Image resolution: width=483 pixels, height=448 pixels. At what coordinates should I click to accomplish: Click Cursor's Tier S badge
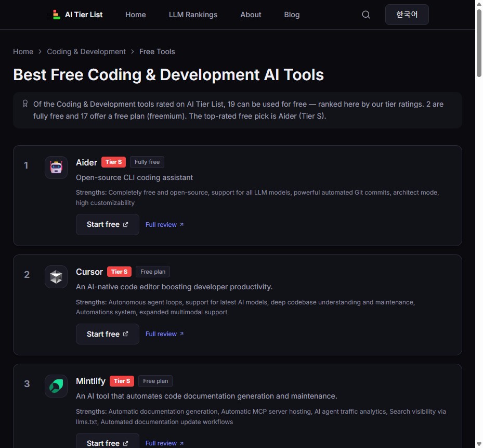(119, 272)
